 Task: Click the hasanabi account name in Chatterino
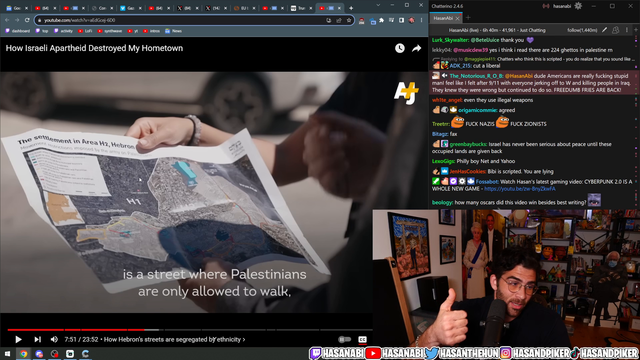pos(562,6)
